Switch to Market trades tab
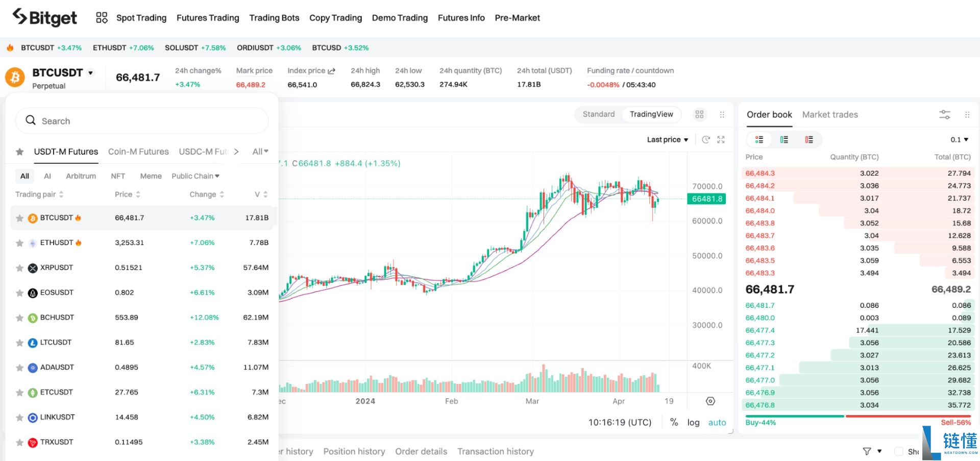 (x=830, y=114)
